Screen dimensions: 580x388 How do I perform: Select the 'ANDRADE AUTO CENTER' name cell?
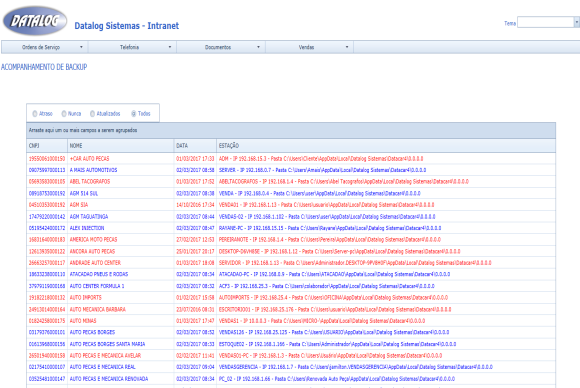(121, 263)
